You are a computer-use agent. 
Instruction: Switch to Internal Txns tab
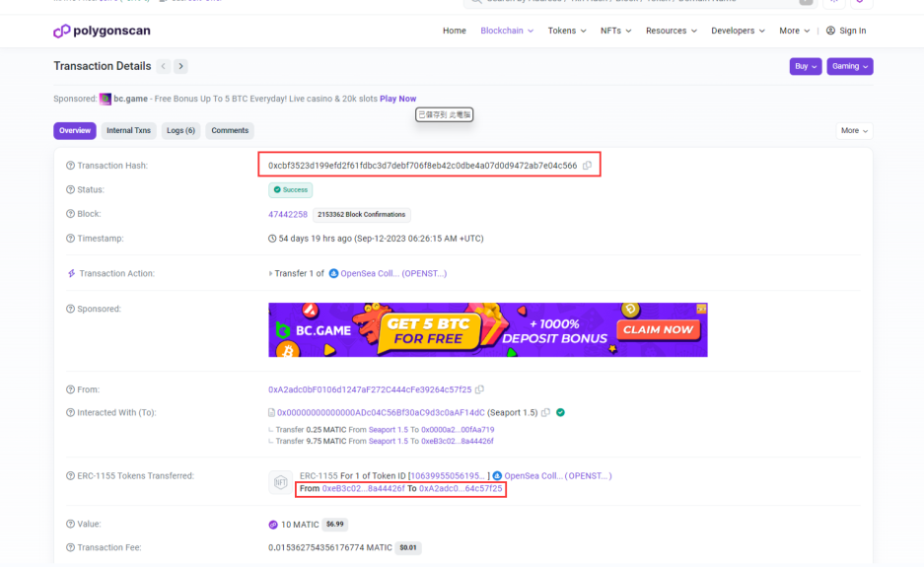point(128,131)
